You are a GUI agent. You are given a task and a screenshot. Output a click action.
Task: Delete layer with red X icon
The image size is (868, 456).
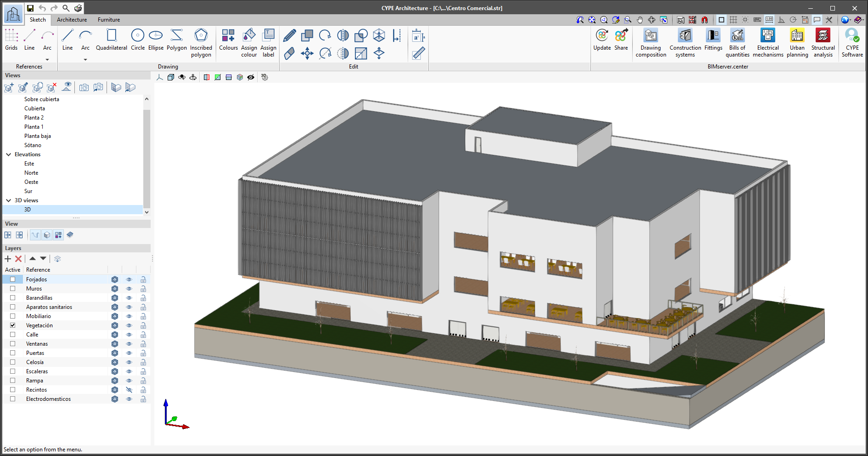(x=18, y=259)
